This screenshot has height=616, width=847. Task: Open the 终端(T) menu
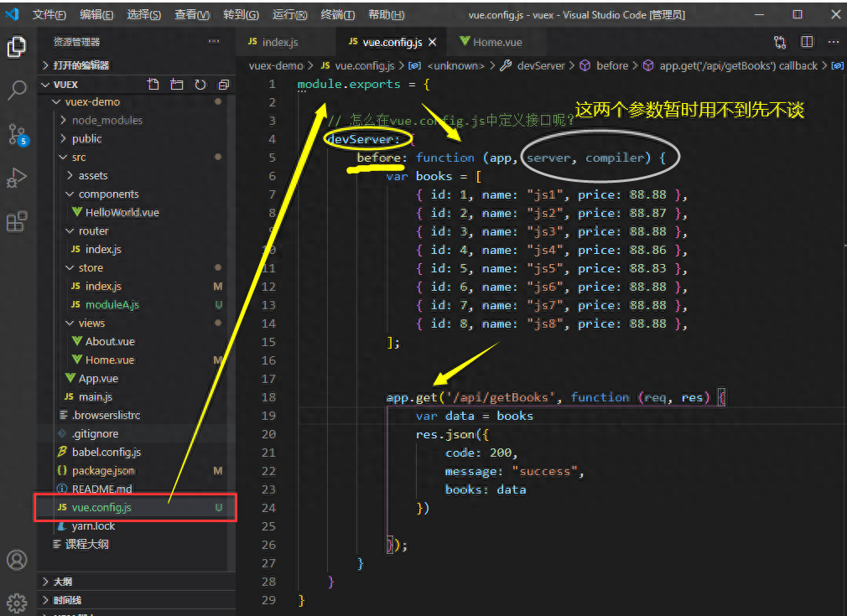pos(338,14)
